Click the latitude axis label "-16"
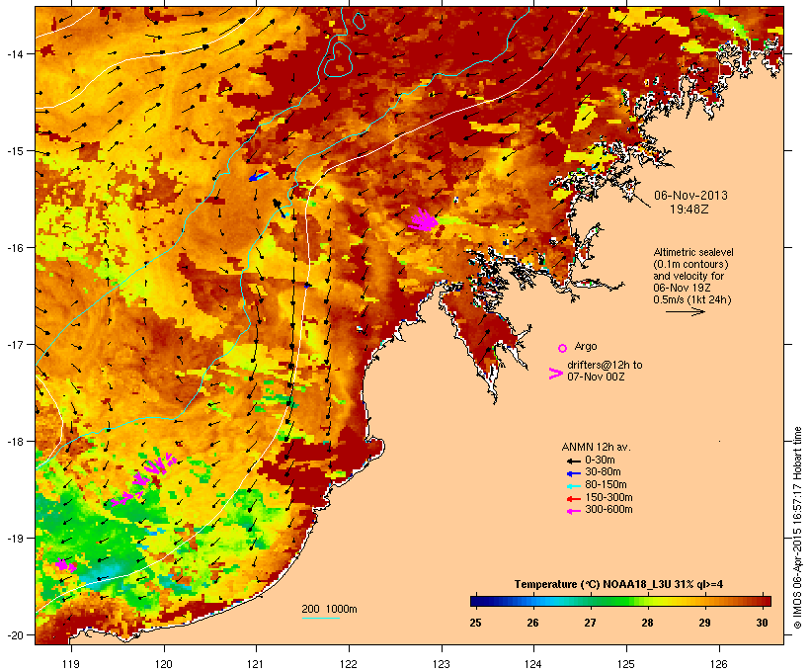This screenshot has width=810, height=672. point(14,248)
